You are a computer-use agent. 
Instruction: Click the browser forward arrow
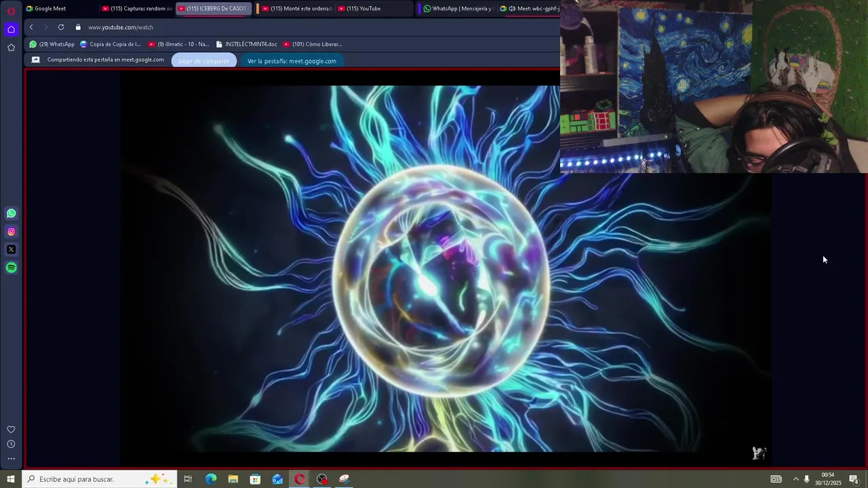coord(45,27)
